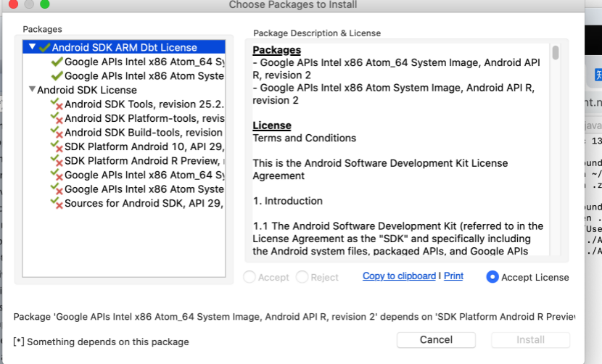Viewport: 602px width, 364px height.
Task: Click status icon of Android SDK Platform-tools row
Action: point(57,118)
